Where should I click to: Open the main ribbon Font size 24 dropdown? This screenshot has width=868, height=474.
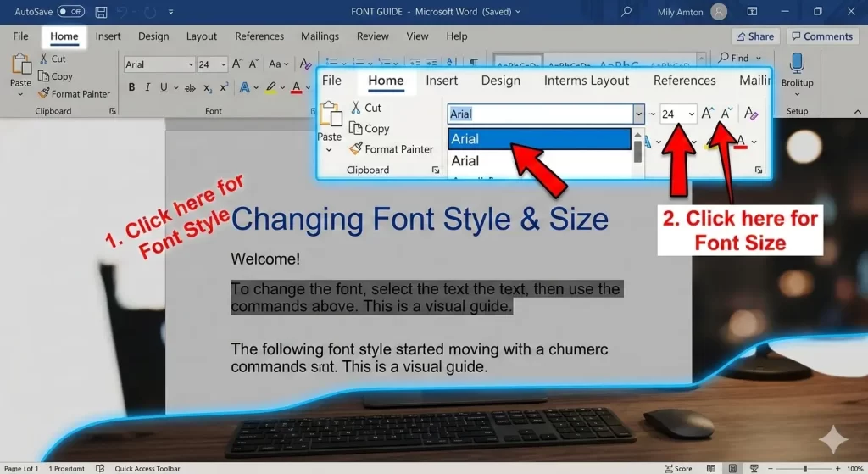coord(223,64)
